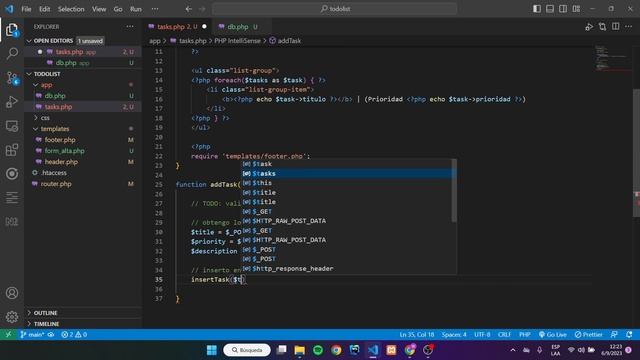Go back with the navigation arrow
This screenshot has height=360, width=640.
188,9
